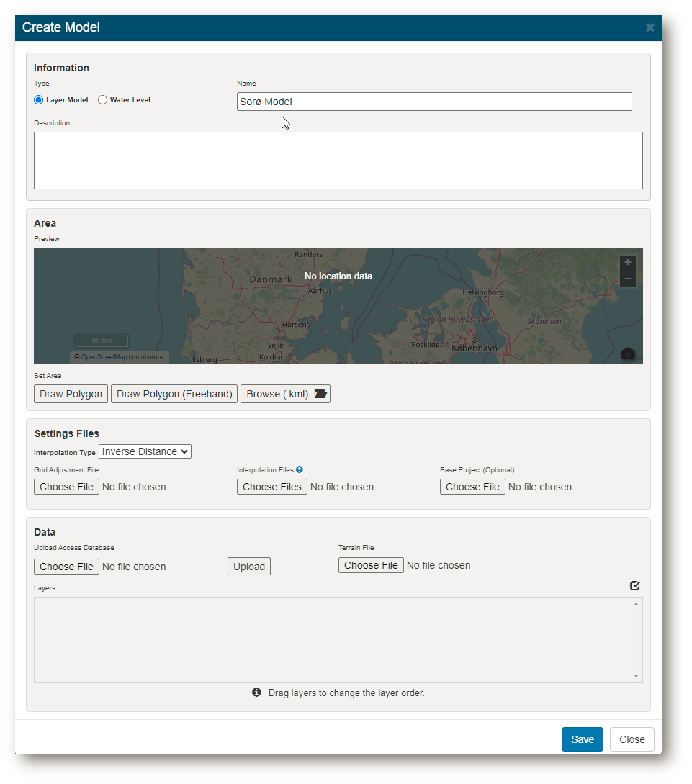Click into the Description text area
Screen dimensions: 692x784
(x=338, y=161)
